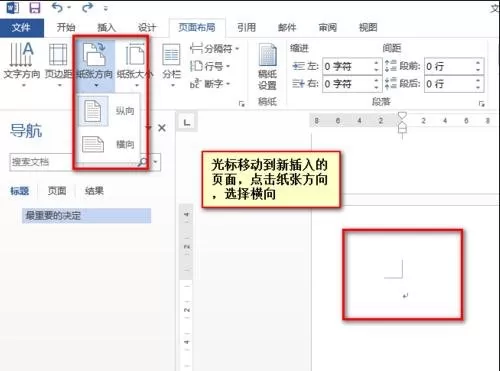Select the 页面布局 (Page Layout) tab

click(x=197, y=27)
